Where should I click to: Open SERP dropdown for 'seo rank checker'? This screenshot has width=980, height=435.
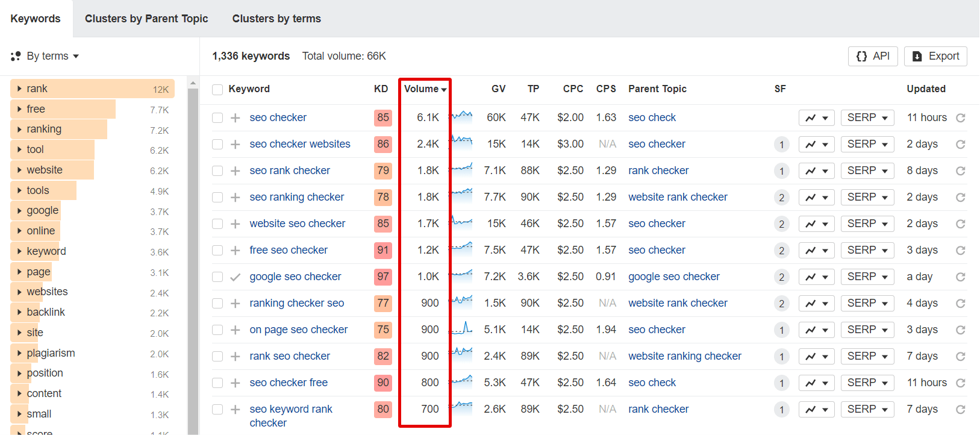[x=867, y=171]
